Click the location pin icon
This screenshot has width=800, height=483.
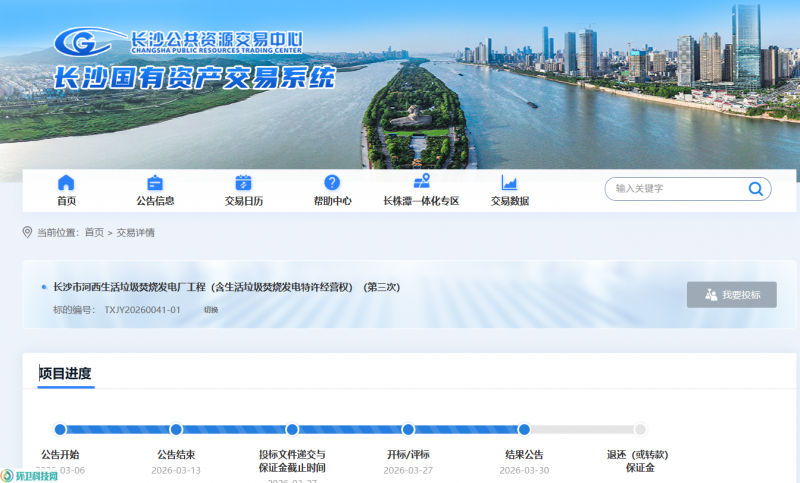(x=27, y=232)
